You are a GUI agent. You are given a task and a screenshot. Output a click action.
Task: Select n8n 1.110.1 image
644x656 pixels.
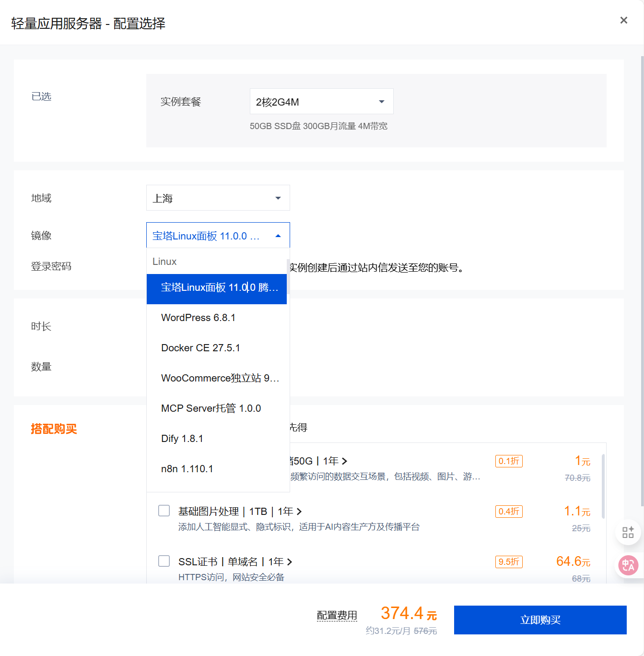[x=187, y=469]
